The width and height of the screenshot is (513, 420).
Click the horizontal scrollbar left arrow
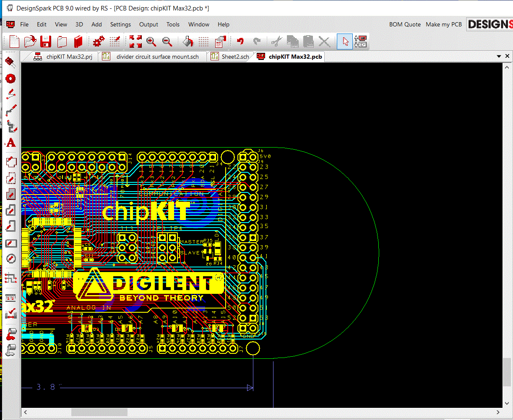coord(25,412)
